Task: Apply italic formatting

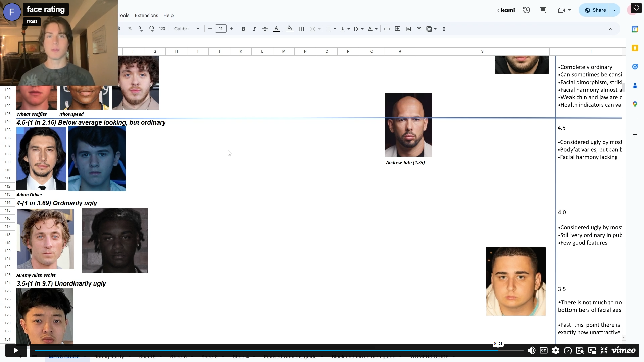Action: pos(254,29)
